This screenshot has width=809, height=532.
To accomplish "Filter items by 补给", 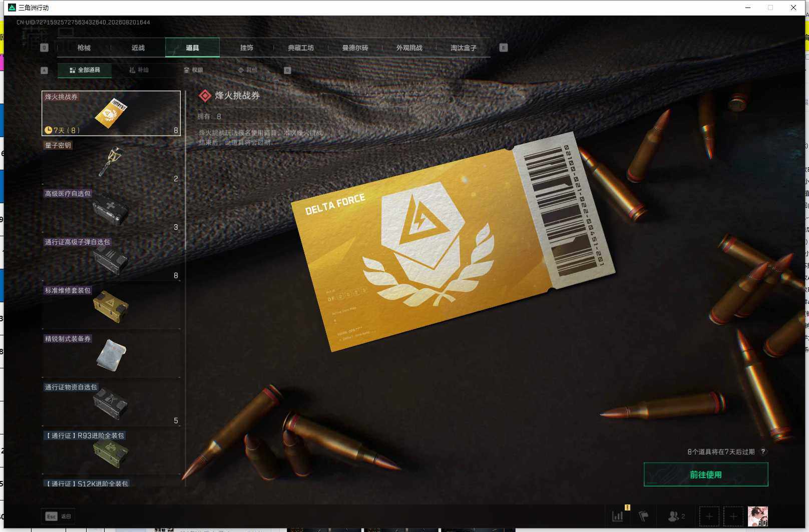I will pyautogui.click(x=139, y=70).
